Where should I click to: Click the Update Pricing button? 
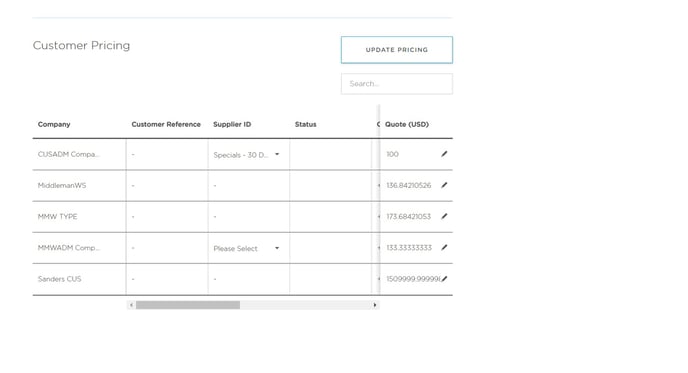397,50
